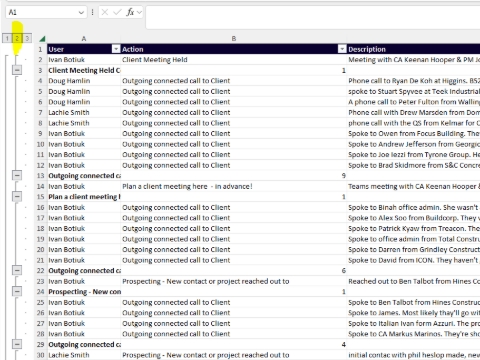Image resolution: width=480 pixels, height=360 pixels.
Task: Click 'Doug Hamlin' in row 4
Action: 84,81
